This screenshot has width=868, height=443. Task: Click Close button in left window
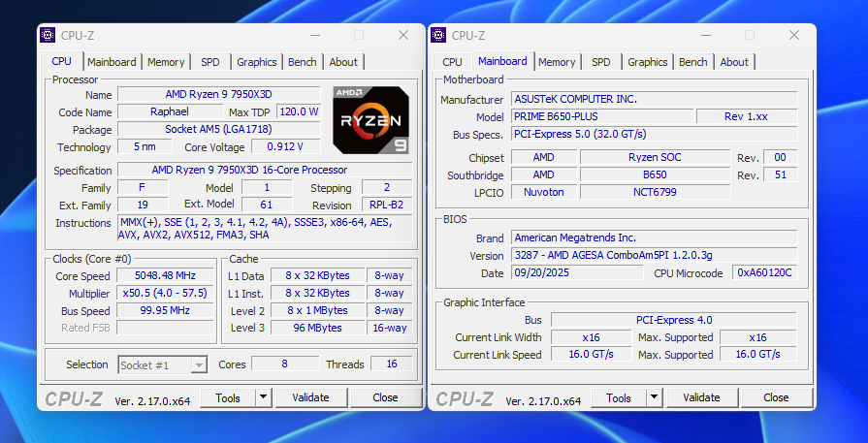385,397
